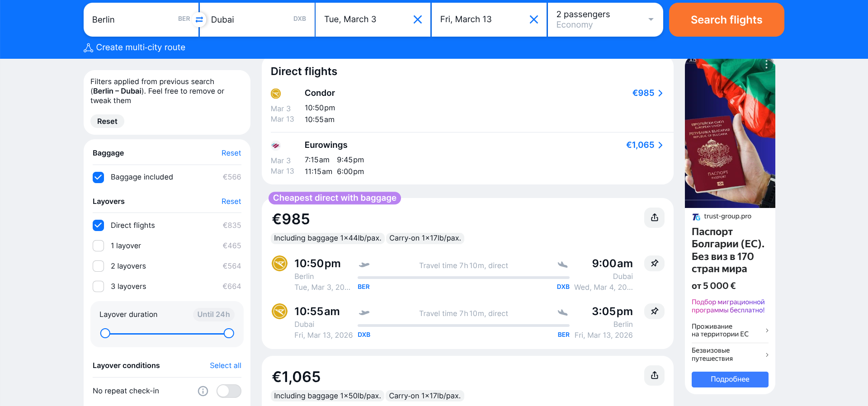868x406 pixels.
Task: Show info about No repeat check-in
Action: [x=203, y=391]
